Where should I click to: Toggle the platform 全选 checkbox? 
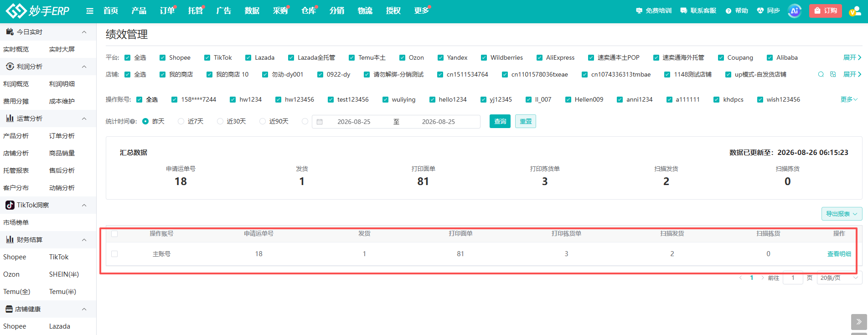point(128,57)
